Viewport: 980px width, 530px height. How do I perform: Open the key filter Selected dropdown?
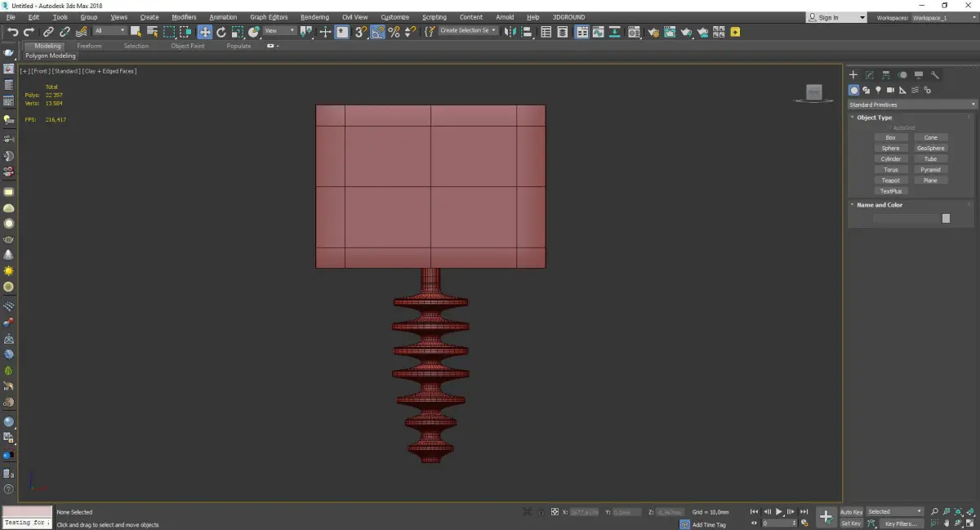click(x=895, y=512)
